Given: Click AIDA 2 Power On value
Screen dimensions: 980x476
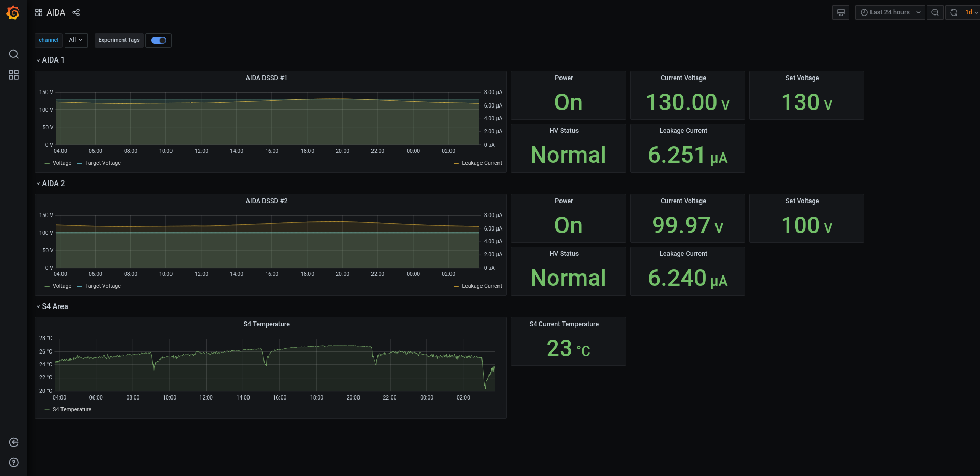Looking at the screenshot, I should (568, 225).
